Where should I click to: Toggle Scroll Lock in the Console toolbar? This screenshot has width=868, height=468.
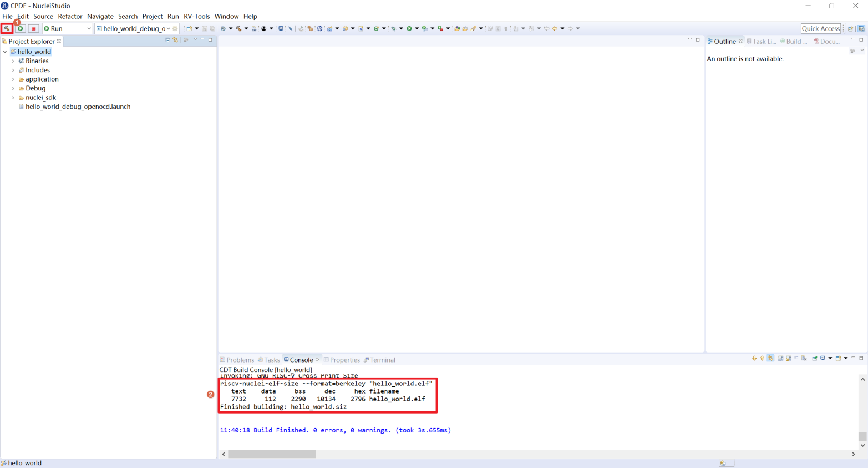point(788,358)
